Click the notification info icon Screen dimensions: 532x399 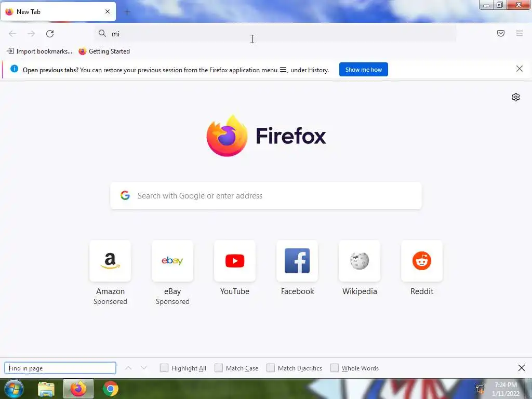point(14,69)
